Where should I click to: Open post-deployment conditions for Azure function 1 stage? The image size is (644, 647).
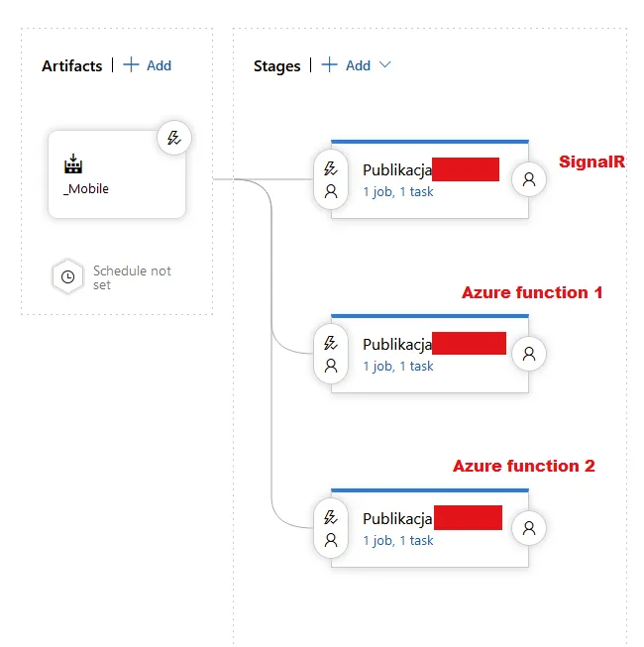point(529,354)
